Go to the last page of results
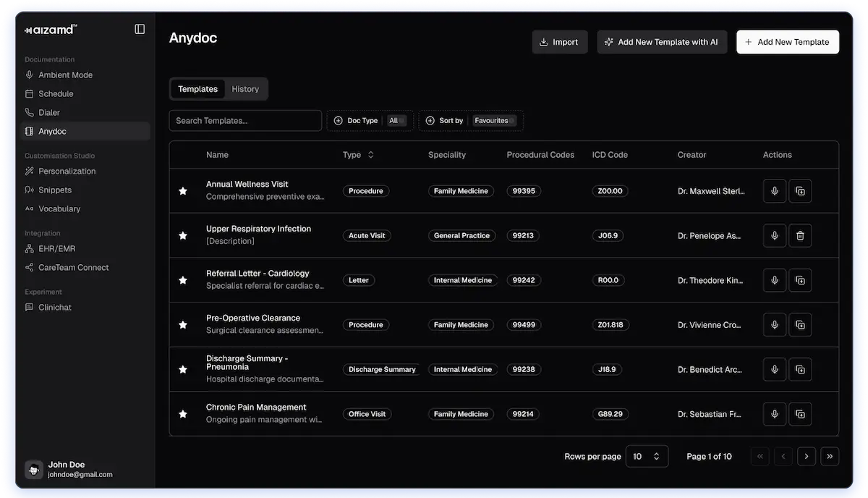The height and width of the screenshot is (498, 868). [830, 456]
